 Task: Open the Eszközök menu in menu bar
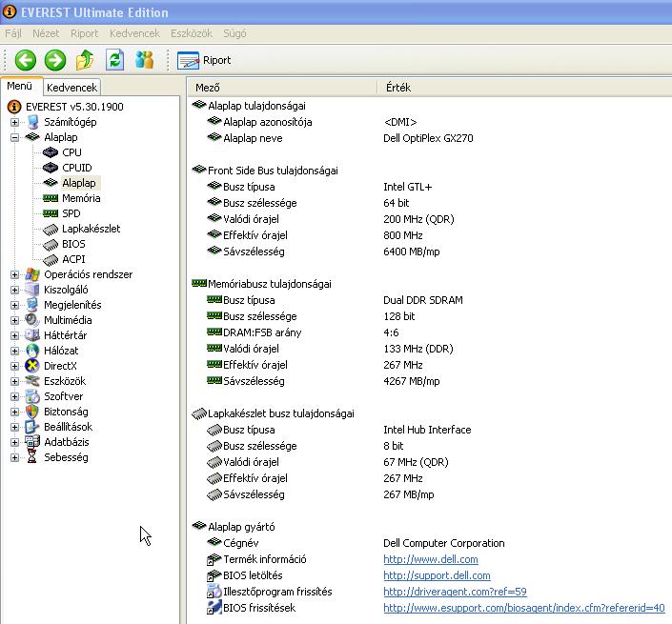[x=192, y=33]
